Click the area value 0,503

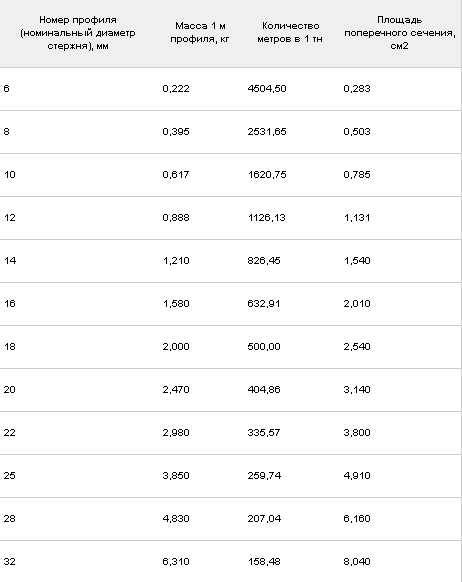point(357,132)
